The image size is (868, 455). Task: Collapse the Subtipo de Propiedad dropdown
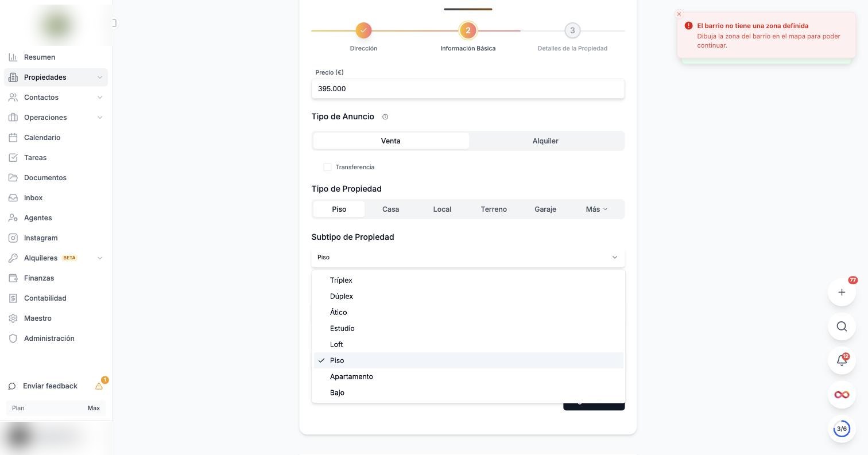pos(468,257)
